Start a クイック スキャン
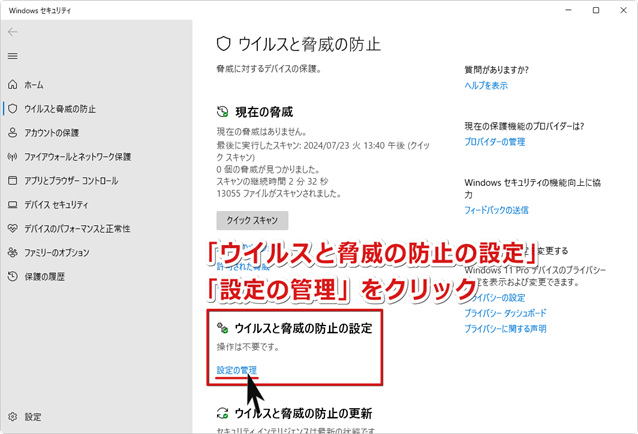 [252, 220]
